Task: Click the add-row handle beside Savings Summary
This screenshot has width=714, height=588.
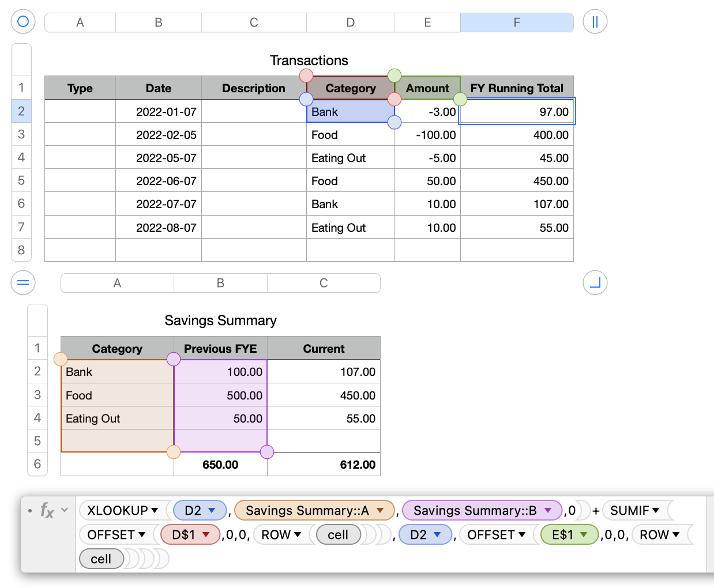Action: (x=23, y=282)
